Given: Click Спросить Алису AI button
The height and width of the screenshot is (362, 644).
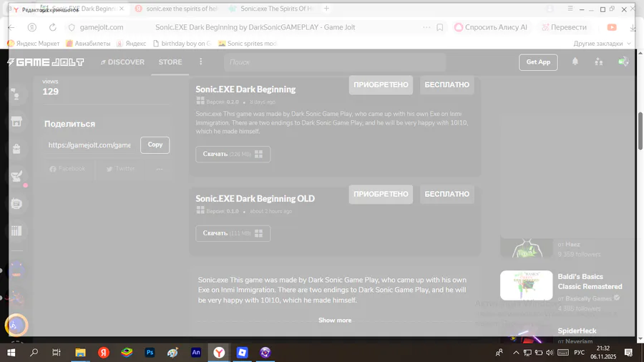Looking at the screenshot, I should (491, 27).
